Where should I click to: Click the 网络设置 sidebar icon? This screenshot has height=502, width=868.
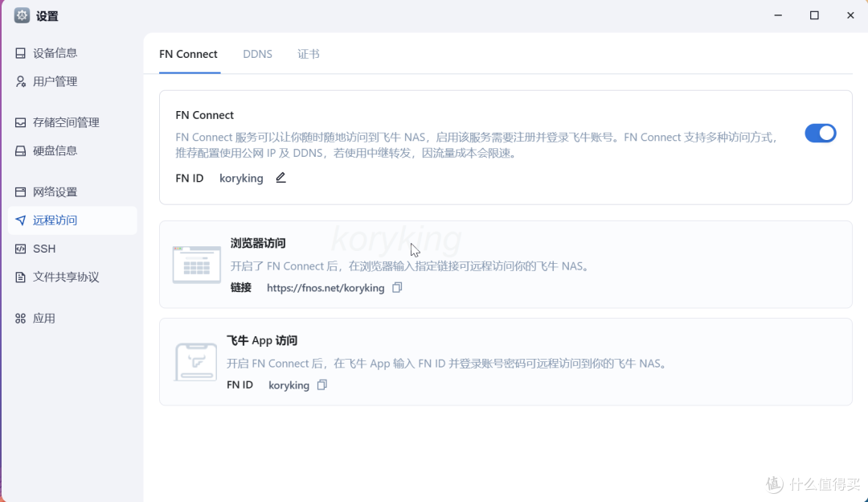pyautogui.click(x=20, y=191)
